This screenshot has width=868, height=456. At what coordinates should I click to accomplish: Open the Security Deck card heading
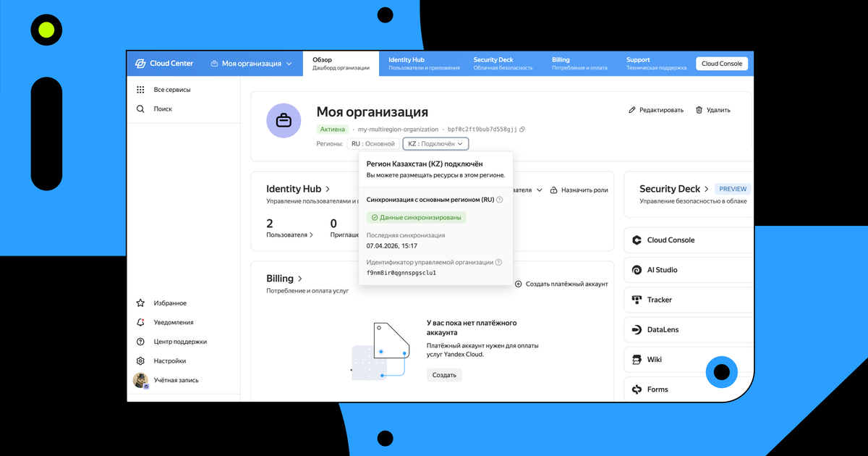coord(675,189)
